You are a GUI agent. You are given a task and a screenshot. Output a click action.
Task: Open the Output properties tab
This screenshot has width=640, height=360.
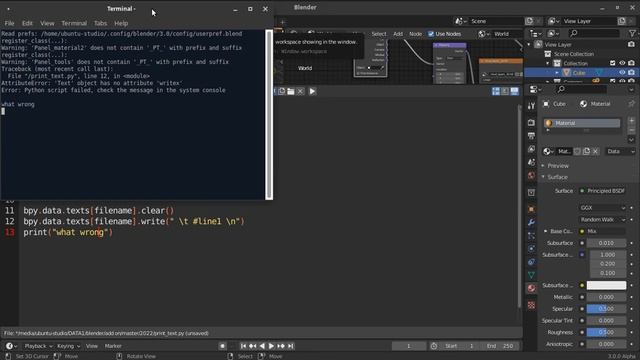point(531,136)
